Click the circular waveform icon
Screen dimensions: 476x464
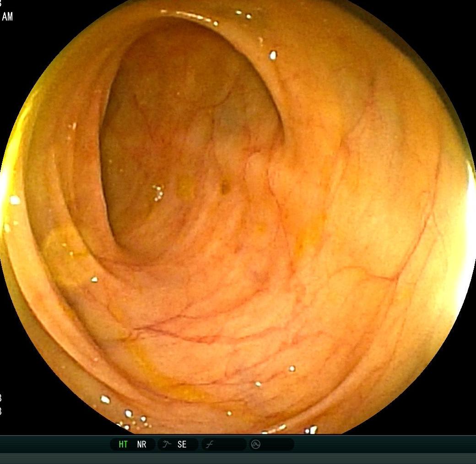255,445
